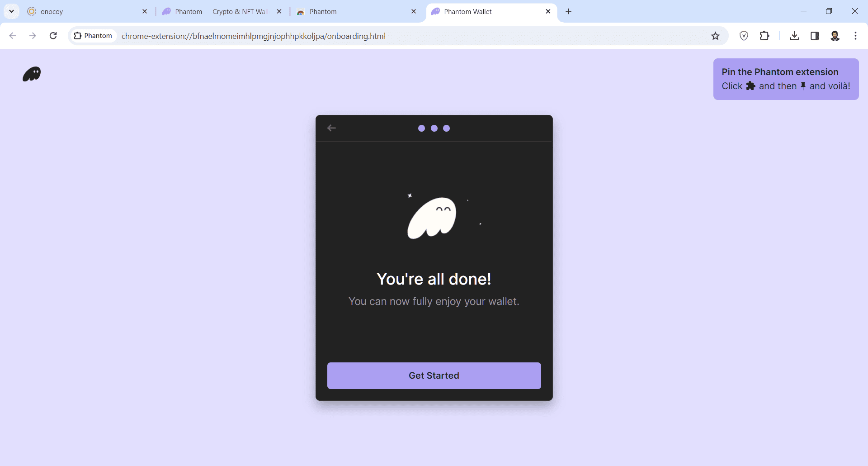Click the middle progress dot
Screen dimensions: 868x466
tap(434, 128)
